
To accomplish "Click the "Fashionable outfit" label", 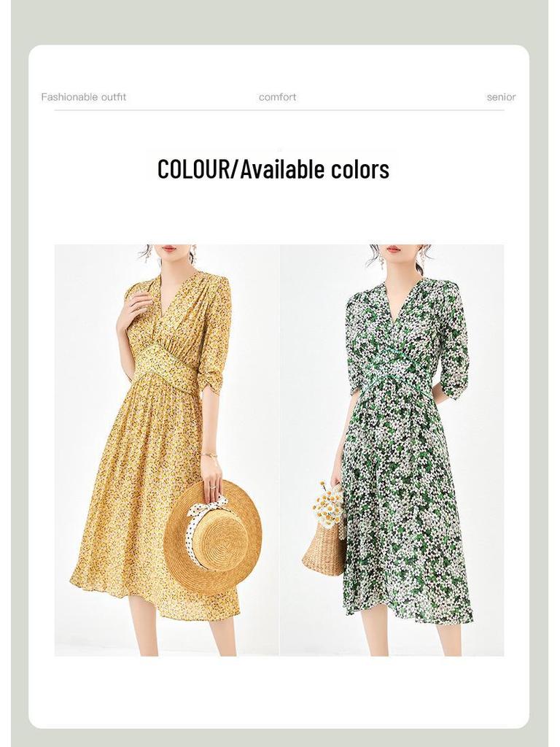I will [x=83, y=97].
